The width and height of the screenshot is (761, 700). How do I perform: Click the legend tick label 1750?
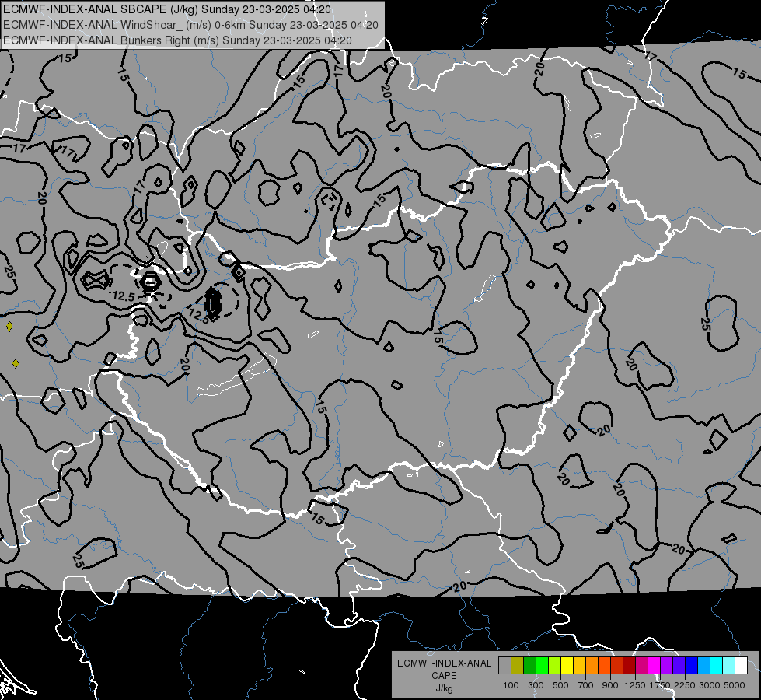pyautogui.click(x=660, y=685)
